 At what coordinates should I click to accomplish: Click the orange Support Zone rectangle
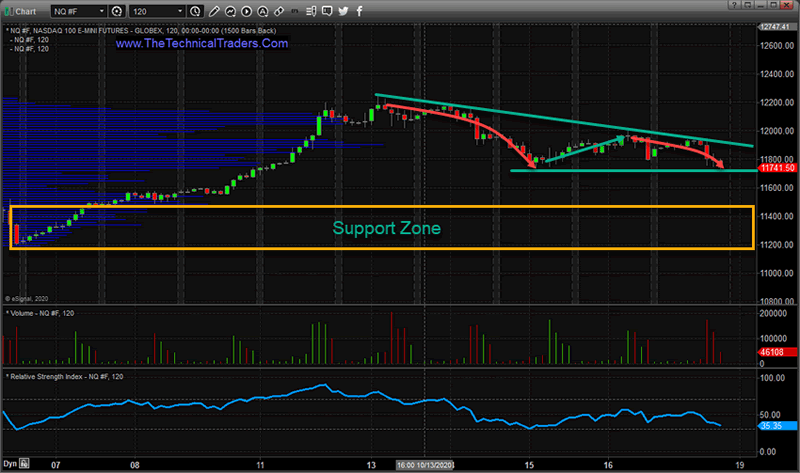coord(385,228)
